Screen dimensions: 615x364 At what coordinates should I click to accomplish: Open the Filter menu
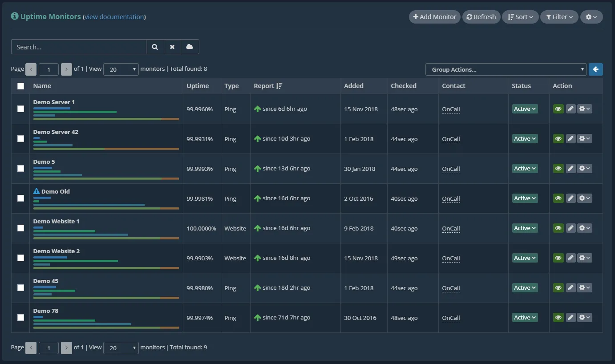click(559, 16)
